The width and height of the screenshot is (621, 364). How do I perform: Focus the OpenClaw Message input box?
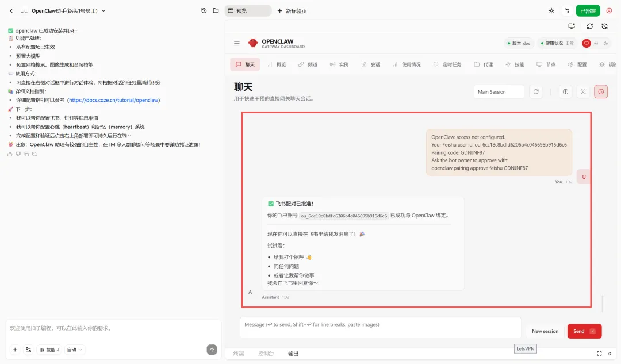click(x=380, y=328)
